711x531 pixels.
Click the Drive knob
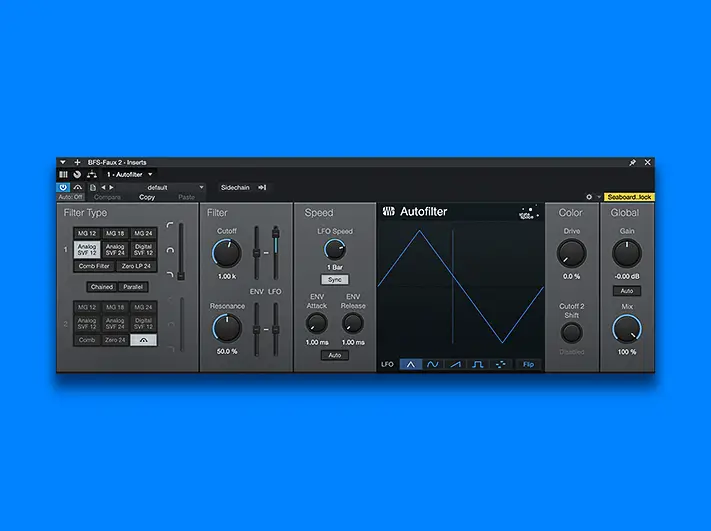tap(571, 253)
